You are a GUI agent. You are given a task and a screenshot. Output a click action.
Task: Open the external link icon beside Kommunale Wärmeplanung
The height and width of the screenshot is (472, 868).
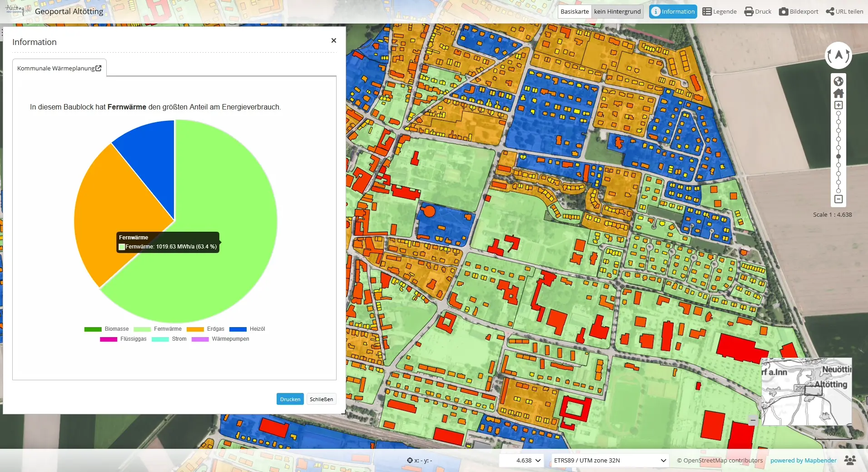(x=99, y=68)
